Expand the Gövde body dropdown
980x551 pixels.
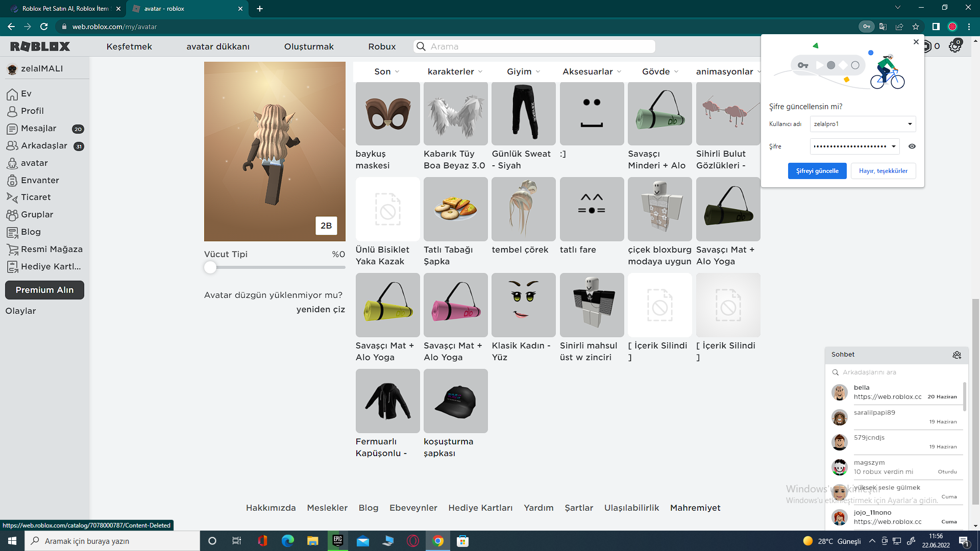pos(660,71)
